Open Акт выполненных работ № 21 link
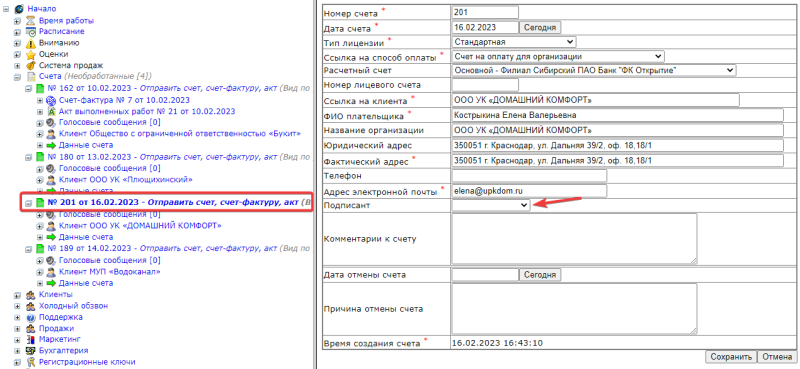Image resolution: width=800 pixels, height=369 pixels. pyautogui.click(x=147, y=111)
